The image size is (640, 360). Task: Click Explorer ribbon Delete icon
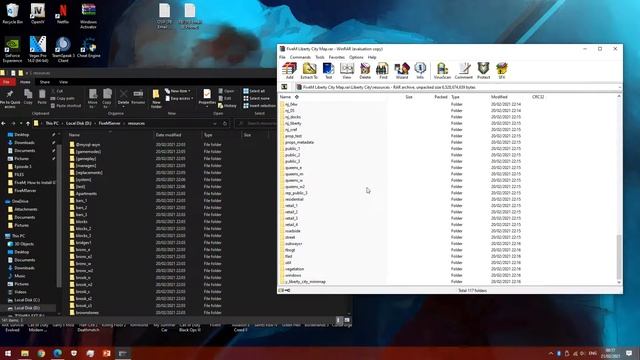(x=123, y=97)
